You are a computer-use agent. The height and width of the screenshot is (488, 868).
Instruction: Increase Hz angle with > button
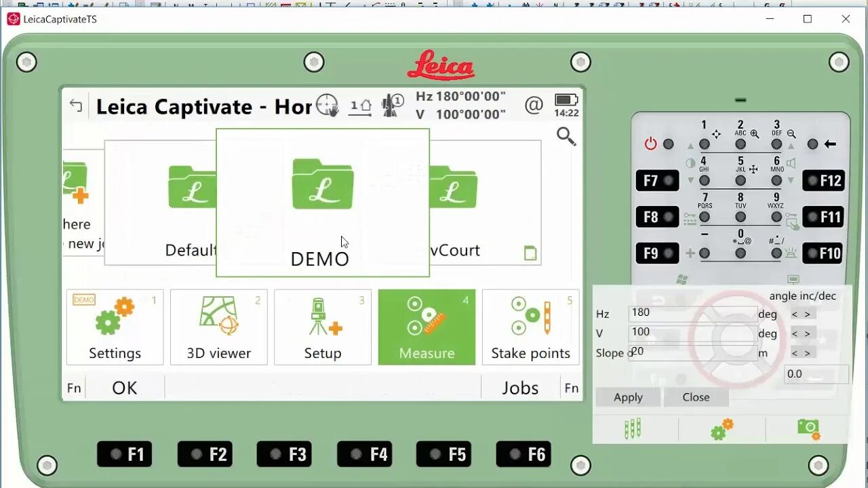pos(807,314)
